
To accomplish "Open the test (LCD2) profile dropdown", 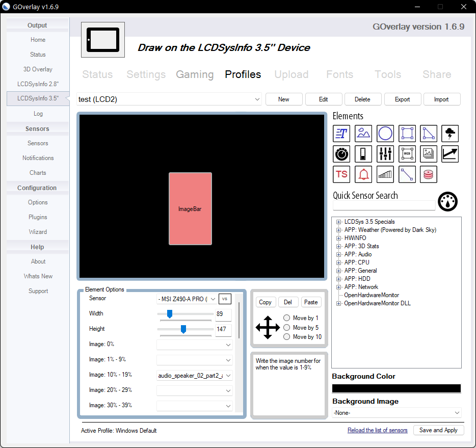I will [x=169, y=99].
